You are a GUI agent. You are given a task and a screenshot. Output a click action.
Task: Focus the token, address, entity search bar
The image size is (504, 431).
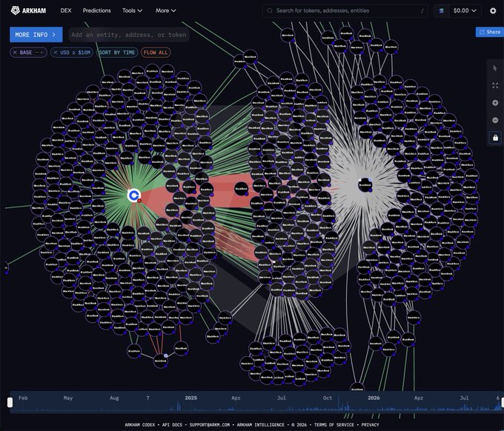point(345,10)
